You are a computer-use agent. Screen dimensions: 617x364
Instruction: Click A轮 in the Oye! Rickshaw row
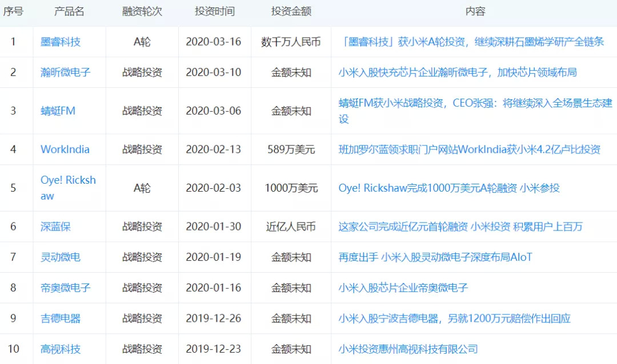point(142,188)
